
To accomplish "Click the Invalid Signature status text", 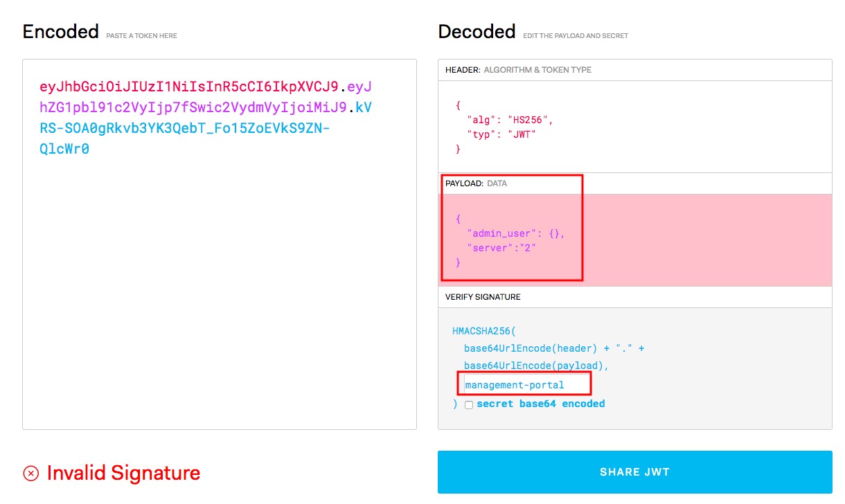I will pos(123,474).
